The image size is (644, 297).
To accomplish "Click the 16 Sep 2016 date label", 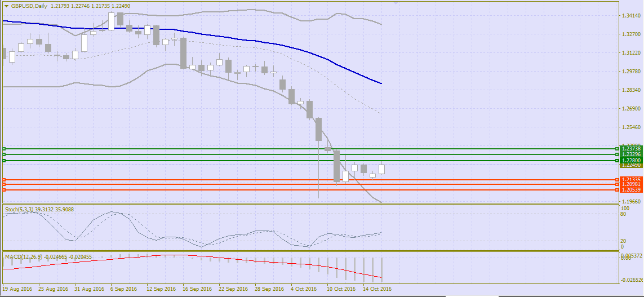I will (199, 289).
